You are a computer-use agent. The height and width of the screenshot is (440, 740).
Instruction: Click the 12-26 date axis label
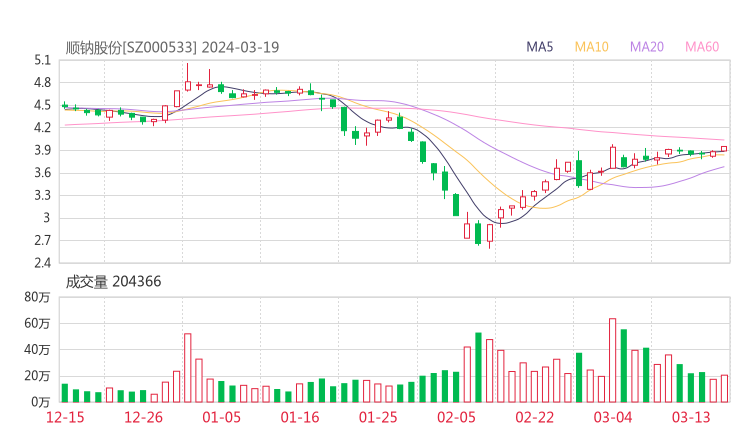143,417
